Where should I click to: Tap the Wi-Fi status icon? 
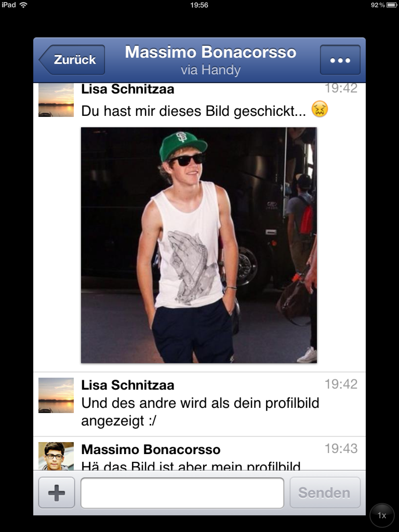point(24,5)
